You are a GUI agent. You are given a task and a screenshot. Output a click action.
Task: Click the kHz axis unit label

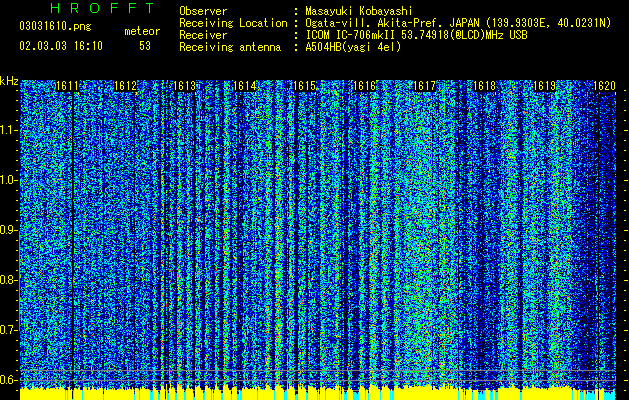[9, 81]
